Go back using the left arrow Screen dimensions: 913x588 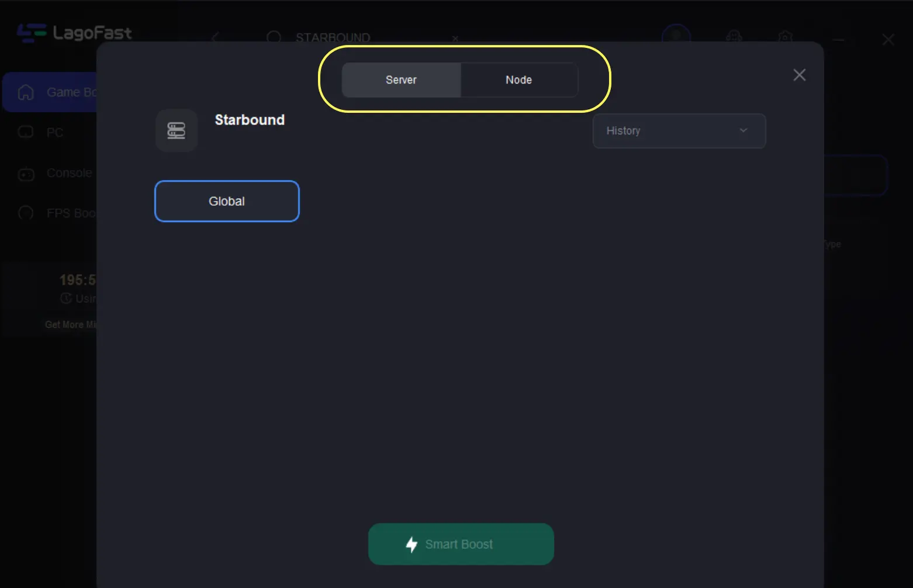(215, 37)
